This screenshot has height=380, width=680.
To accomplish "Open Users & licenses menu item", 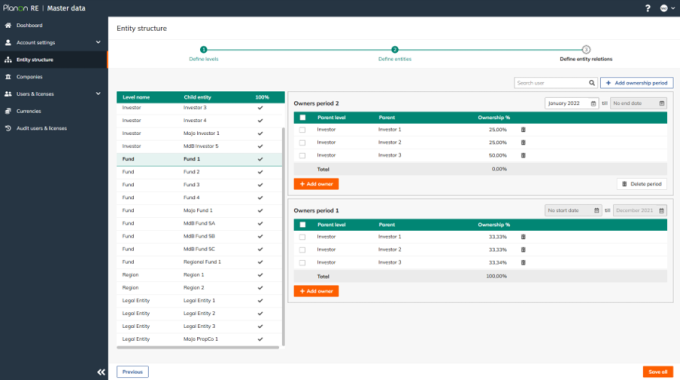I will pyautogui.click(x=35, y=94).
